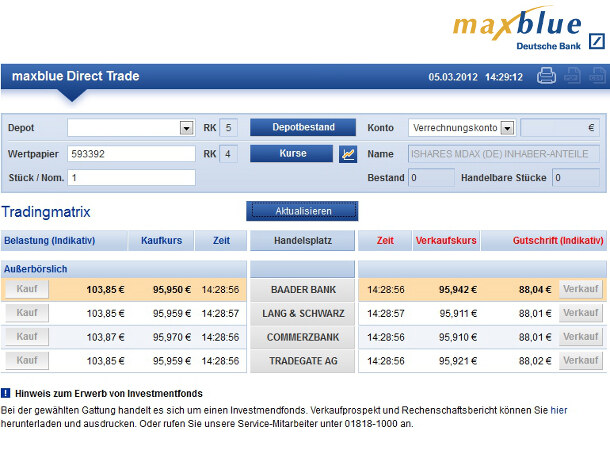The image size is (610, 450).
Task: Click the 'hier' download link
Action: point(558,409)
